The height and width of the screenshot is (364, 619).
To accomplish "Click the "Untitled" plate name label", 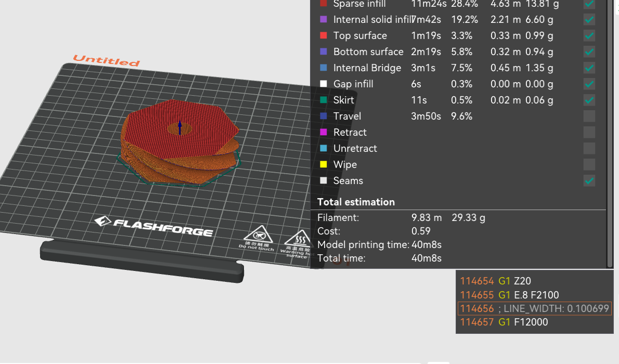I will pyautogui.click(x=107, y=60).
